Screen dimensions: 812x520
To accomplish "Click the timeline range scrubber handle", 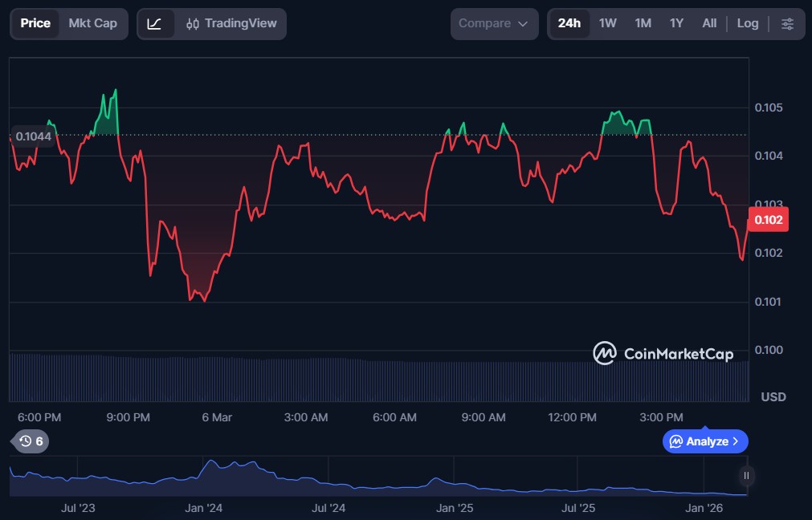I will (x=746, y=476).
